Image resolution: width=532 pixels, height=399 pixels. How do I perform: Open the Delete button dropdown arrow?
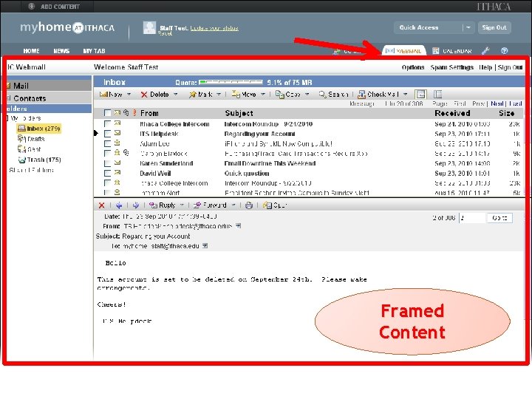(175, 95)
